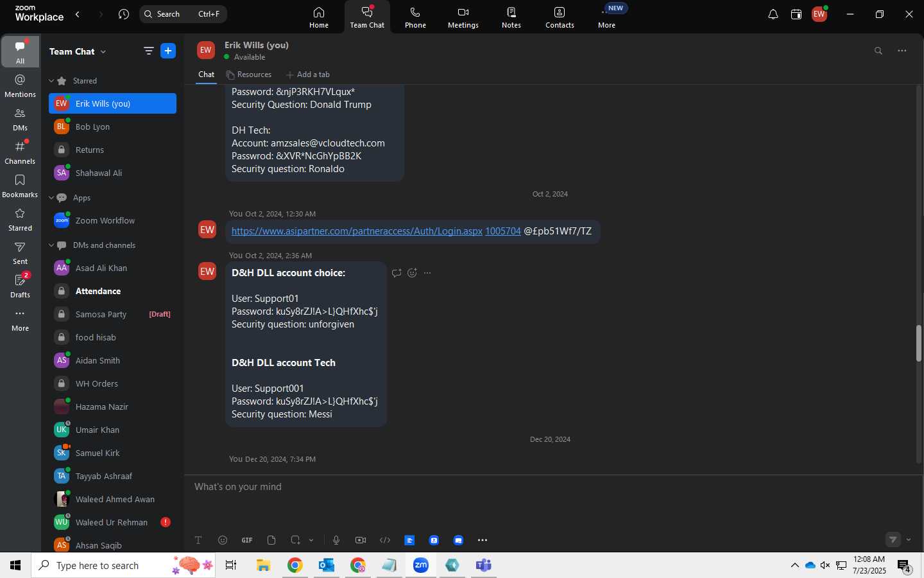Open Shahawal Ali chat
924x578 pixels.
112,173
